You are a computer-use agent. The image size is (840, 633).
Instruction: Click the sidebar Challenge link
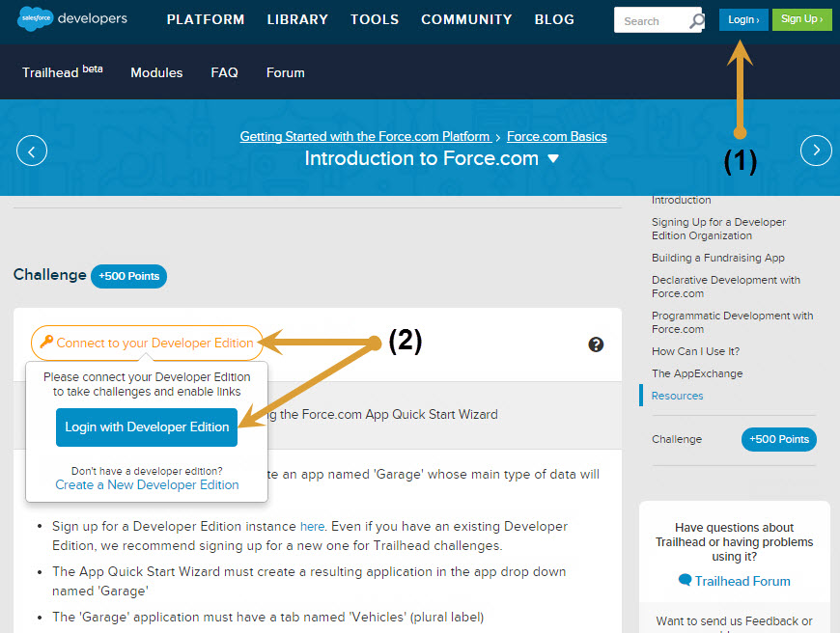[677, 439]
